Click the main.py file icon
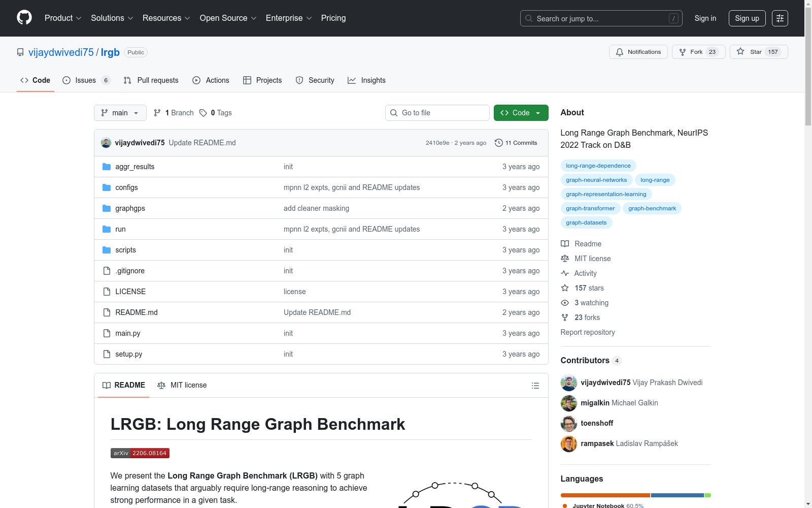The width and height of the screenshot is (812, 508). pyautogui.click(x=107, y=333)
